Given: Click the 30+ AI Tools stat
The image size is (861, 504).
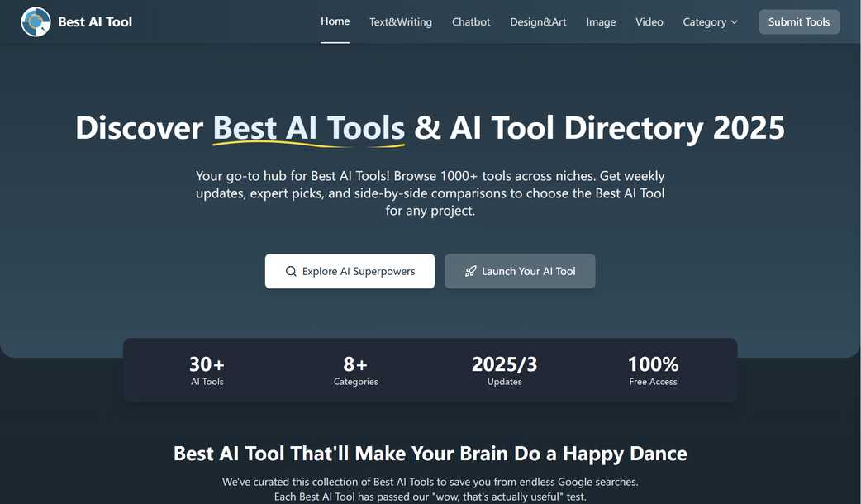Looking at the screenshot, I should tap(207, 368).
